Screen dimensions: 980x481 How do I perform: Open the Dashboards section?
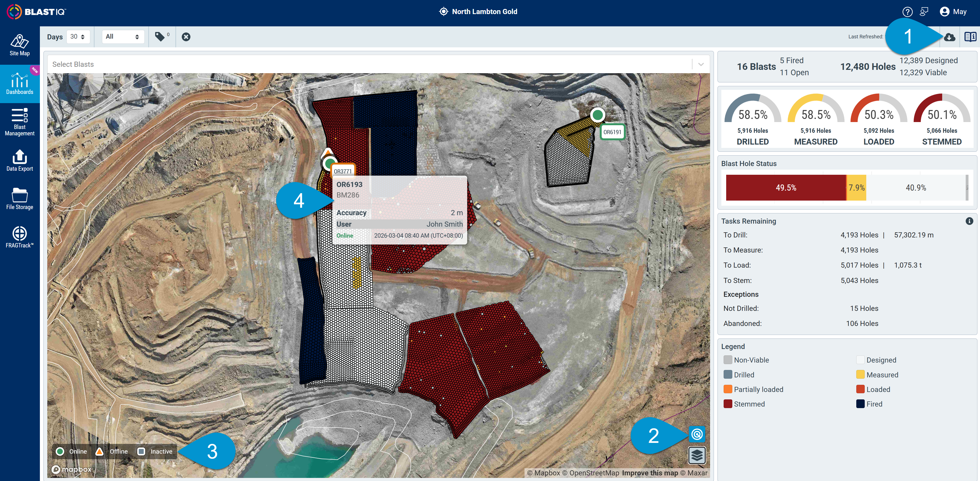[20, 84]
